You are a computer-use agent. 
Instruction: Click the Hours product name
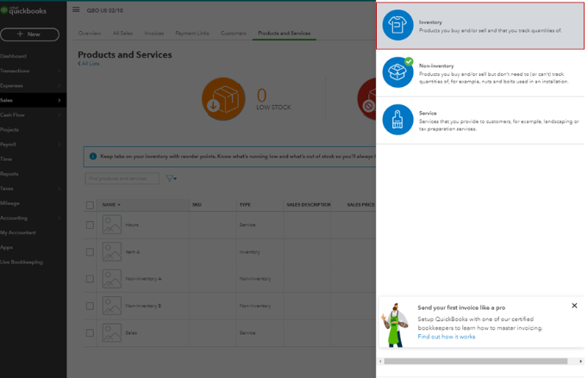tap(132, 225)
